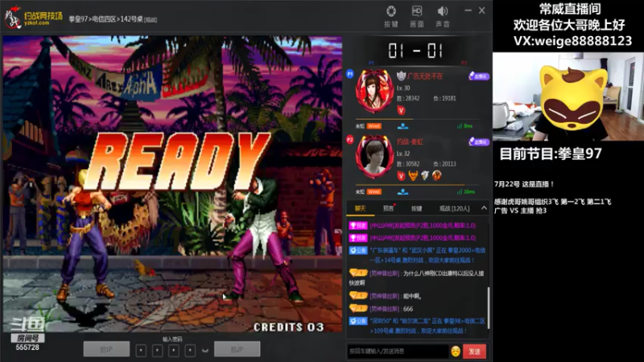Click the P2 green signal bars ping
Screen dimensions: 644x362
466,191
